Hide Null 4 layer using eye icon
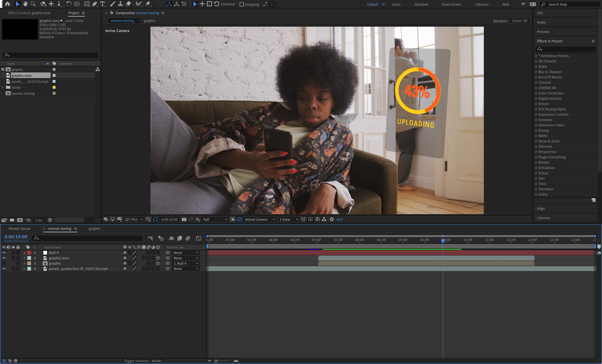Viewport: 602px width, 364px height. click(4, 252)
